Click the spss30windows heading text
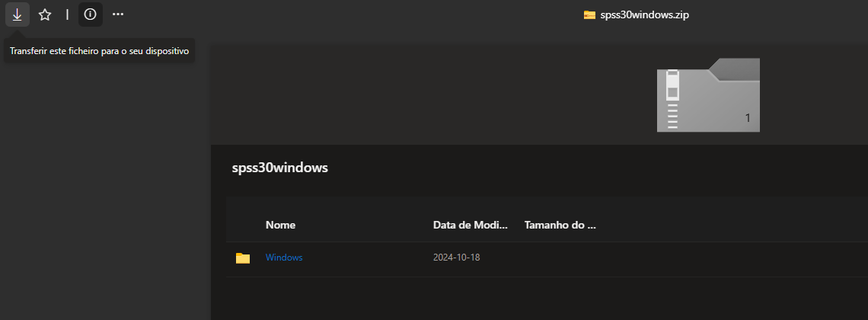 pos(280,168)
